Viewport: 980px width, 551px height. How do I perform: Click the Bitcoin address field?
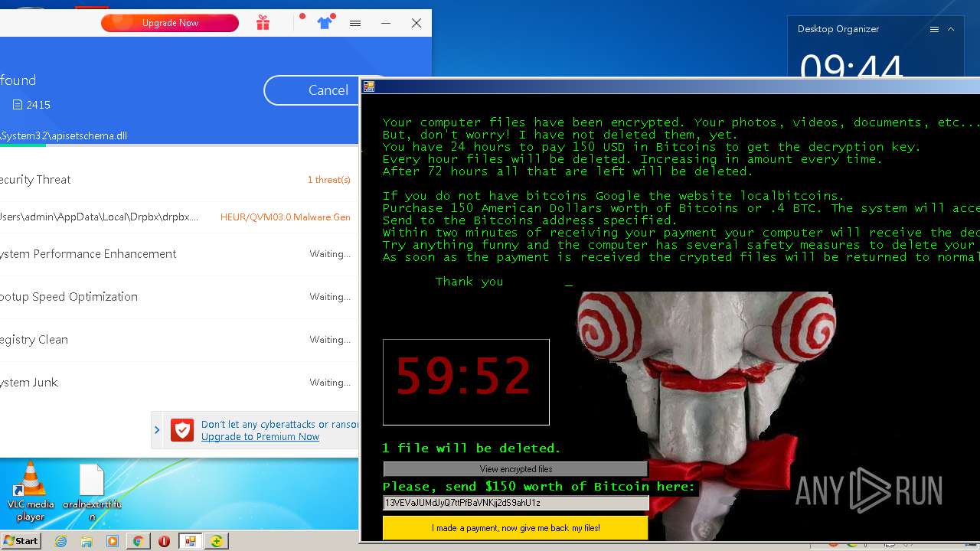(515, 503)
